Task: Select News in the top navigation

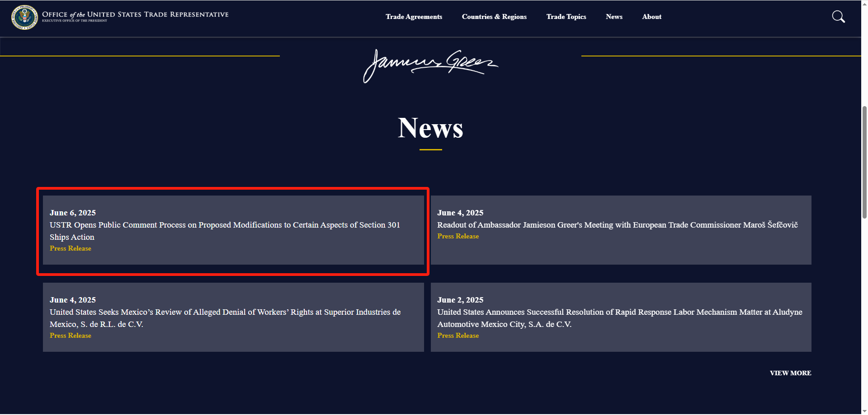Action: [614, 17]
